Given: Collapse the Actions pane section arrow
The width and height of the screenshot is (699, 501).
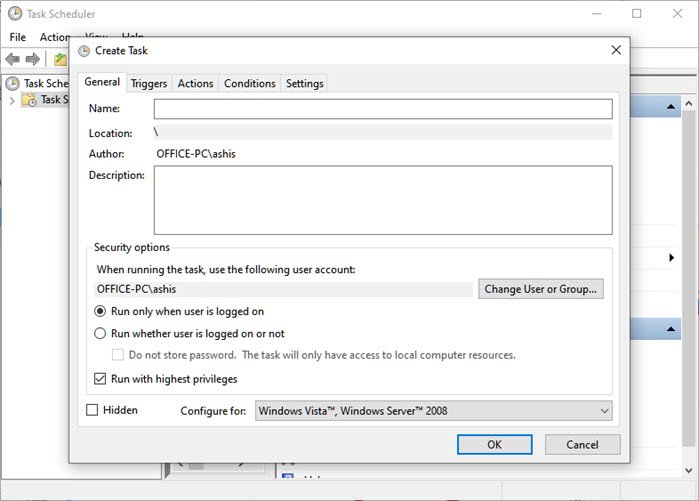Looking at the screenshot, I should pyautogui.click(x=671, y=106).
